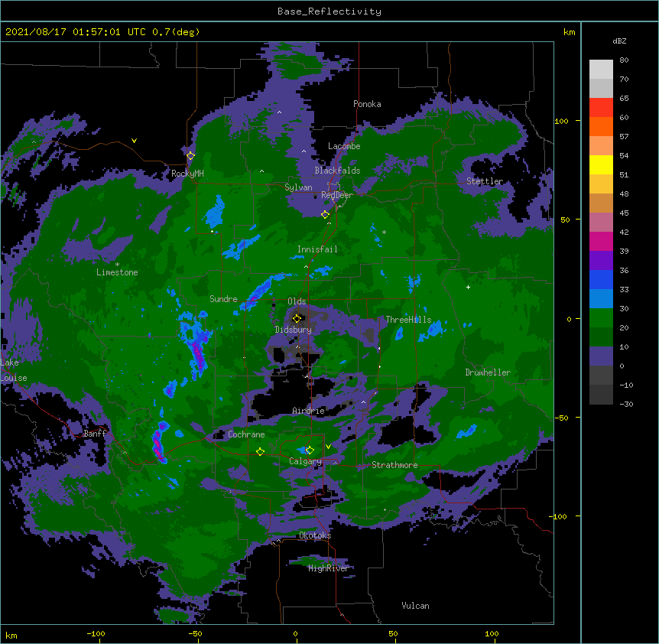Screen dimensions: 659x644
Task: Click the Calgary city label
Action: pyautogui.click(x=306, y=461)
